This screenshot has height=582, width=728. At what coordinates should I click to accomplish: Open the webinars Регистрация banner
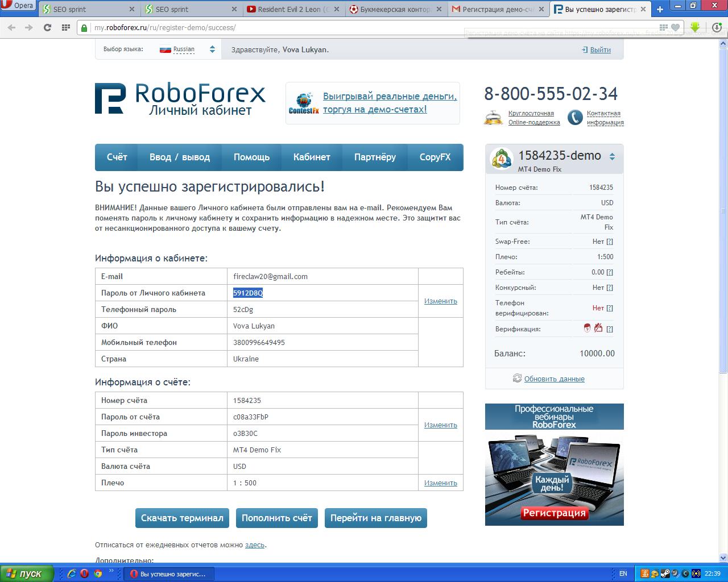tap(555, 513)
